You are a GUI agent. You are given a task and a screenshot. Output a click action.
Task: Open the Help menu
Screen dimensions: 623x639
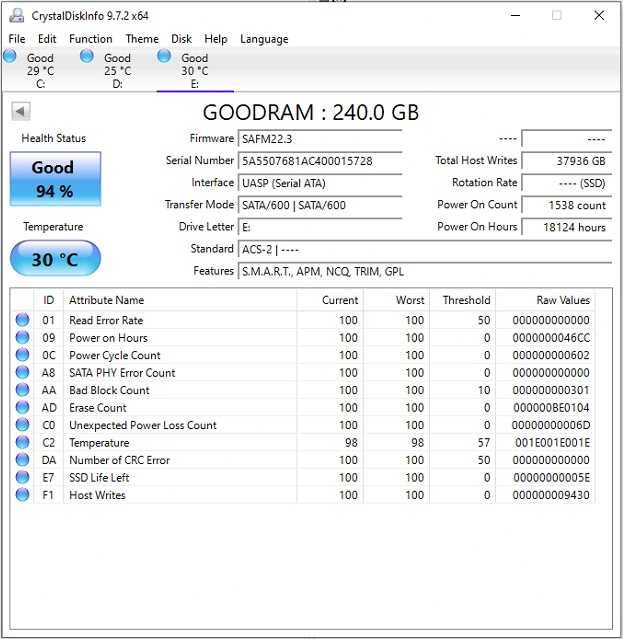(x=216, y=39)
